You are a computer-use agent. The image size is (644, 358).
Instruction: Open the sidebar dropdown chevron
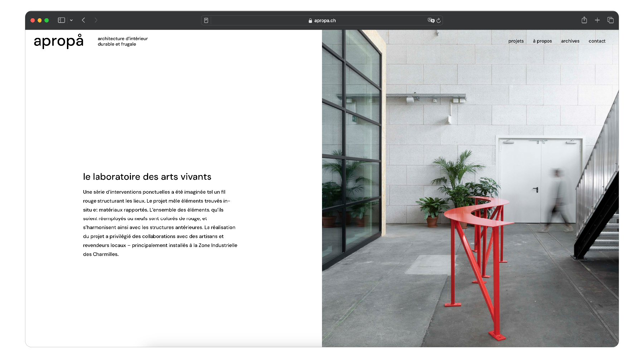(71, 20)
